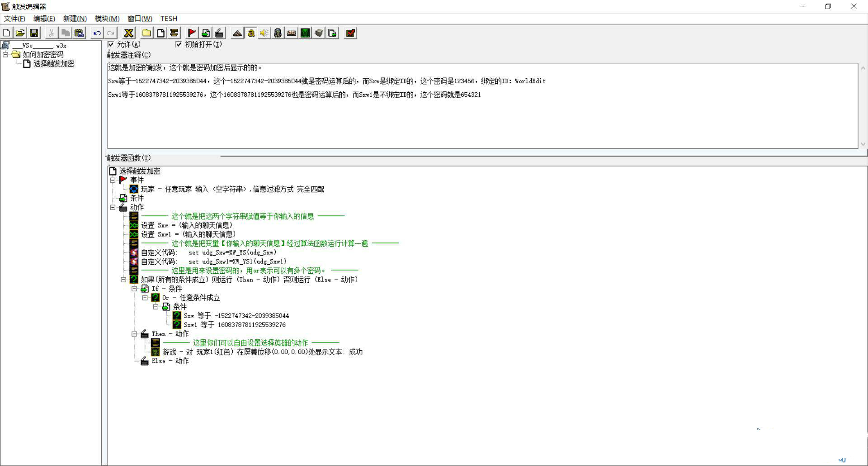Click the Undo arrow in toolbar
Screen dimensions: 868x466
click(97, 33)
